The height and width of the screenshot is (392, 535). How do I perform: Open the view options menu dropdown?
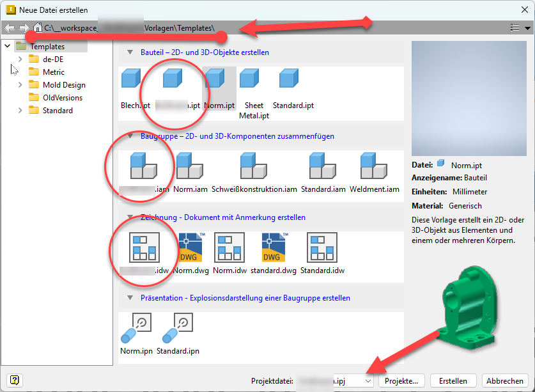click(520, 28)
